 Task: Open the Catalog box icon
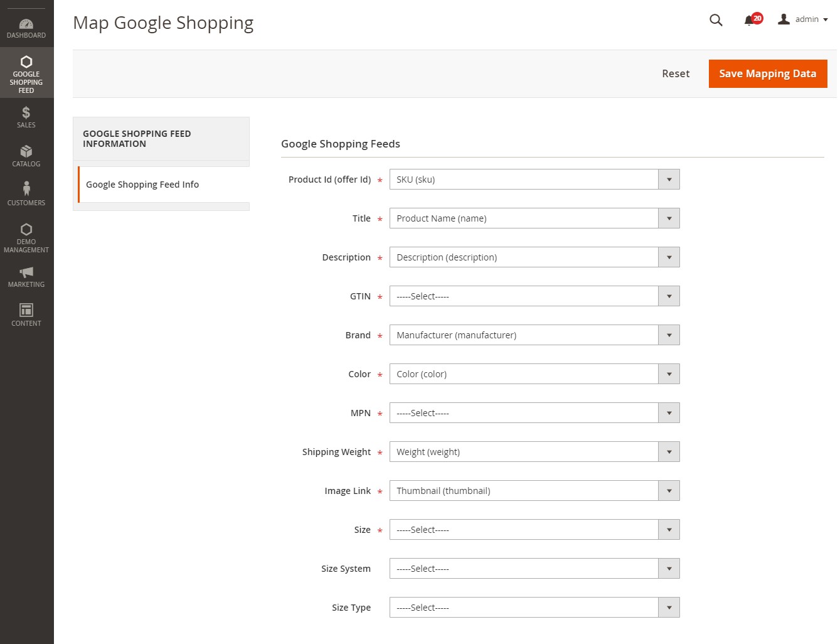click(26, 152)
